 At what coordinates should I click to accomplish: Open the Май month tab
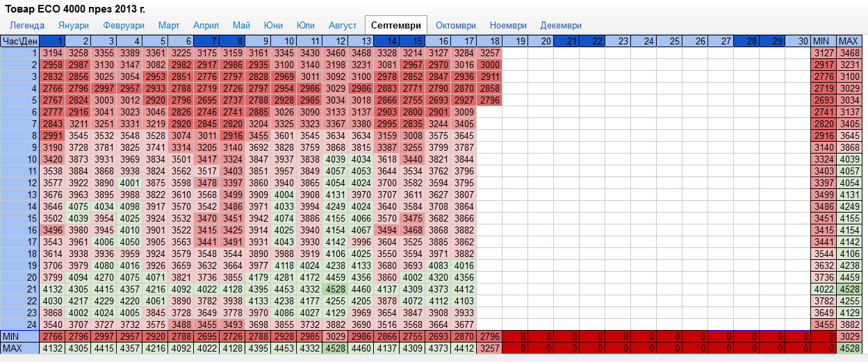(x=242, y=25)
